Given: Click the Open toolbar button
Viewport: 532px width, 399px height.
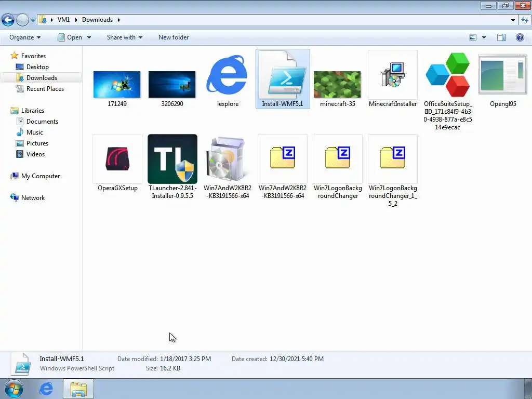Looking at the screenshot, I should (x=70, y=37).
